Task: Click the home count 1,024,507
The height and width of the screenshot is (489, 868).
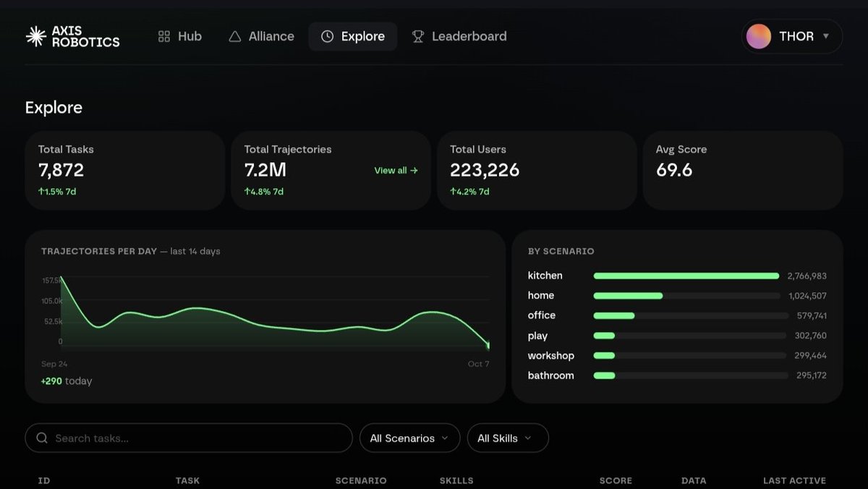Action: (x=807, y=296)
